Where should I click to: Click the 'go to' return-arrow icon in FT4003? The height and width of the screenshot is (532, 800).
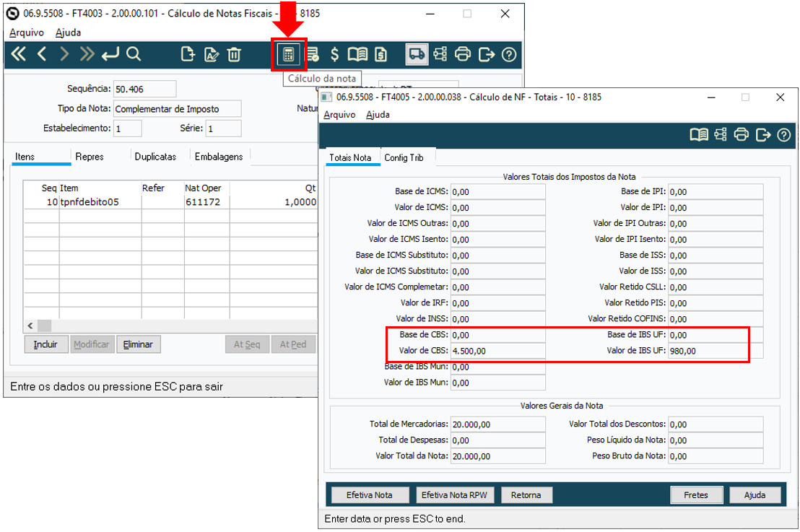point(110,54)
